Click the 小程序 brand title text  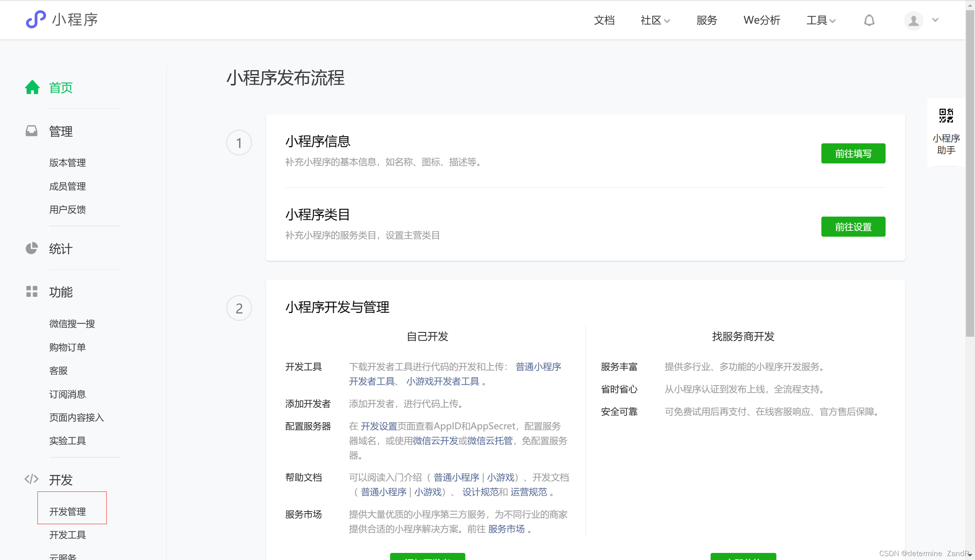click(x=75, y=19)
